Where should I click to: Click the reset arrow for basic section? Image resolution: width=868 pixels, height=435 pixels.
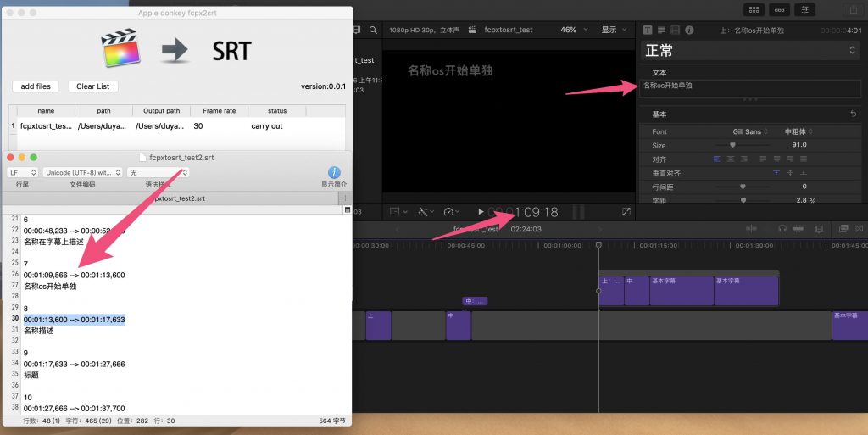click(x=853, y=114)
